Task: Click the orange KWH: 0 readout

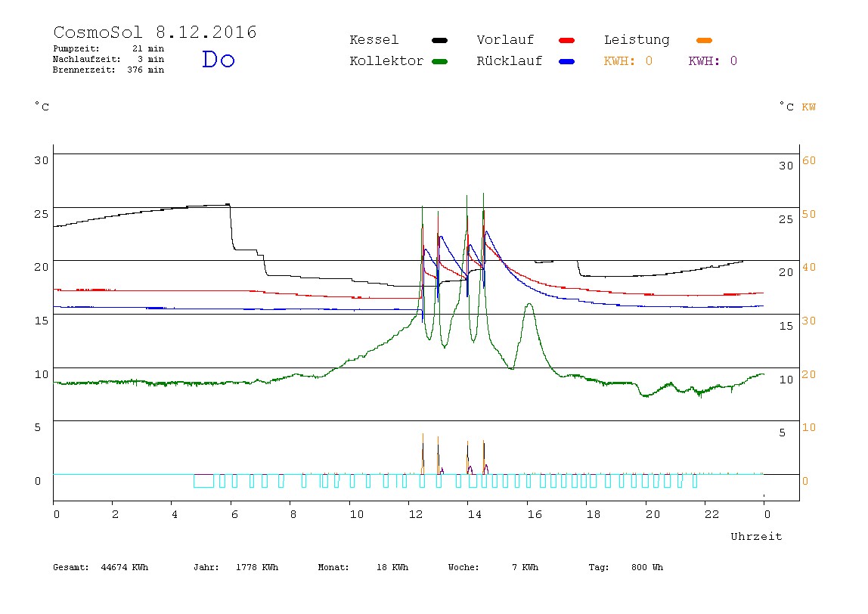Action: tap(628, 61)
